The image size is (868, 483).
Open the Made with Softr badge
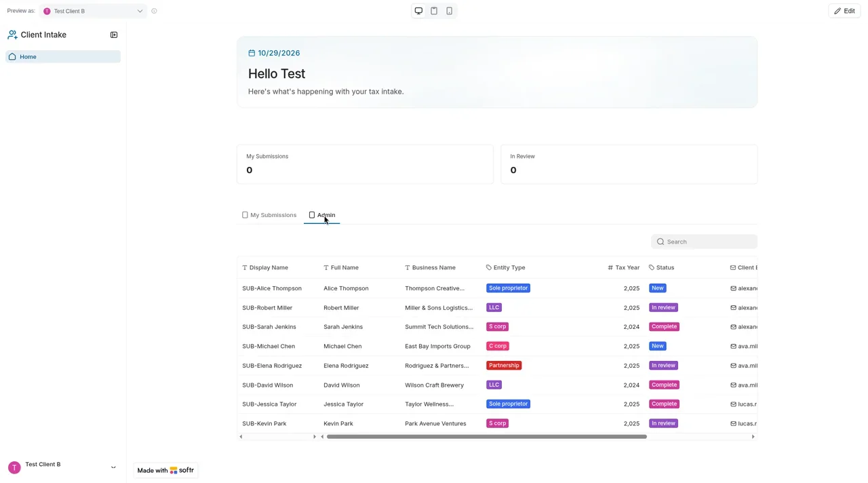click(165, 470)
